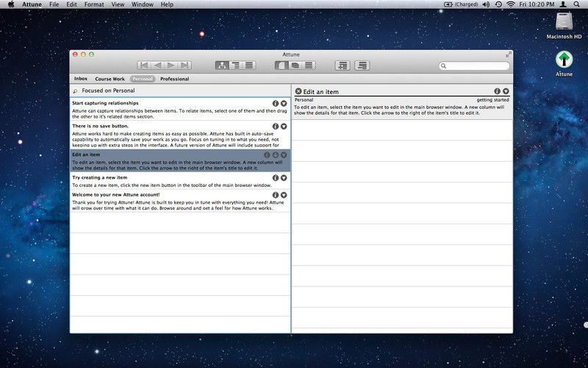
Task: Close the Edit an item detail column
Action: point(298,91)
